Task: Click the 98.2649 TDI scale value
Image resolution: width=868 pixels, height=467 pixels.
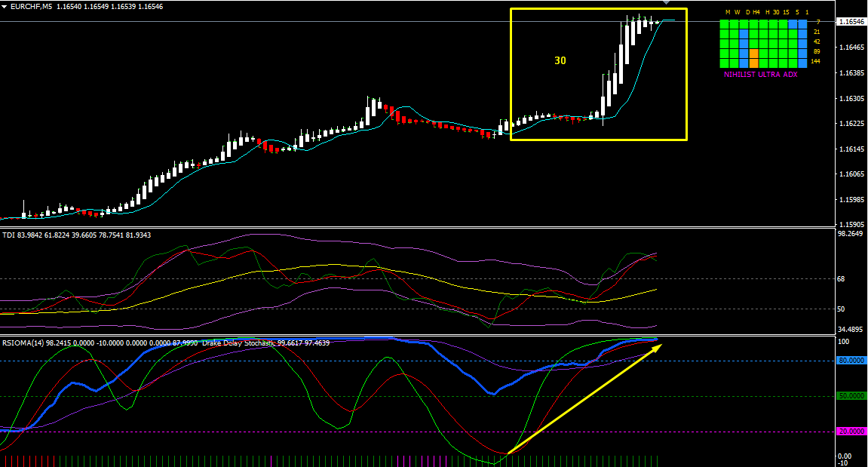Action: point(851,234)
